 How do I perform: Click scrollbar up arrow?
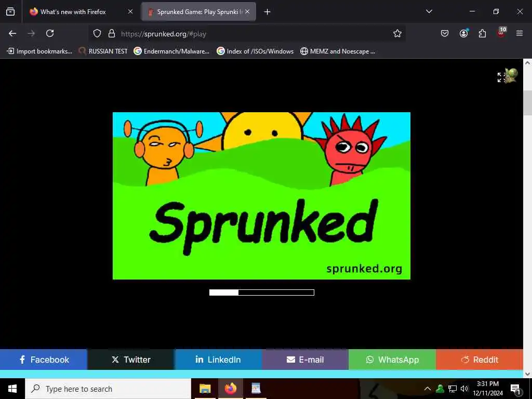528,63
